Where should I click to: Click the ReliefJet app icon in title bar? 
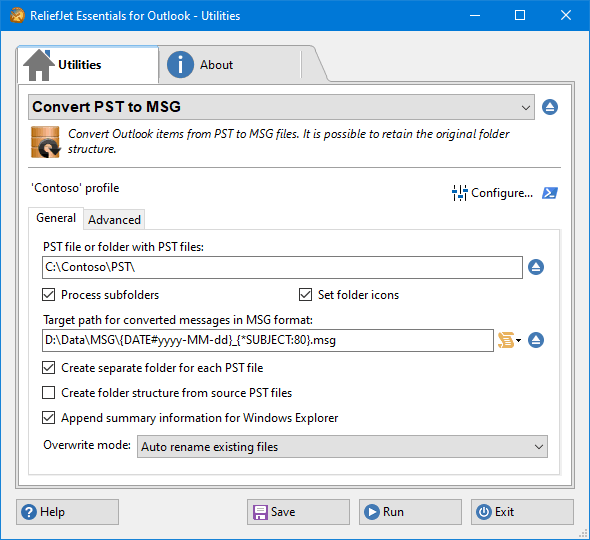click(17, 15)
